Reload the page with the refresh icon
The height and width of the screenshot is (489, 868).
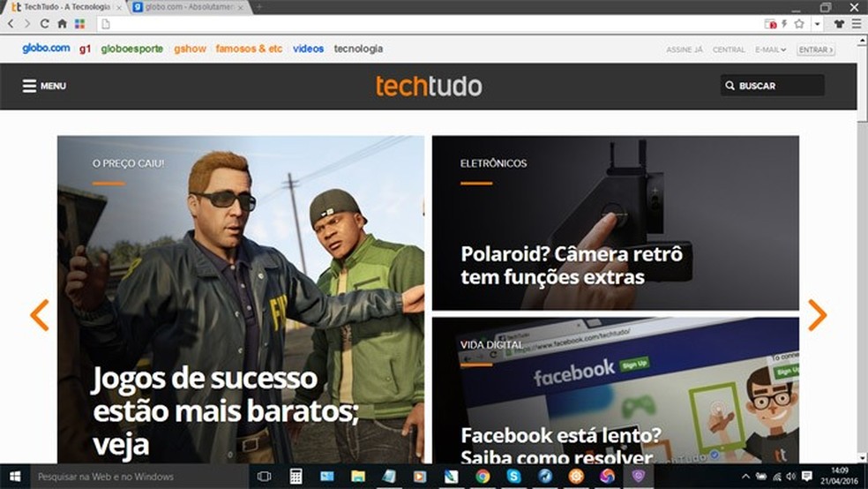click(x=45, y=24)
